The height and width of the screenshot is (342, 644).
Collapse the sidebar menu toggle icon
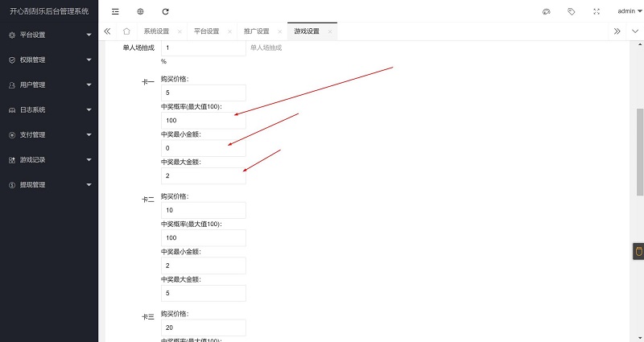pos(115,11)
